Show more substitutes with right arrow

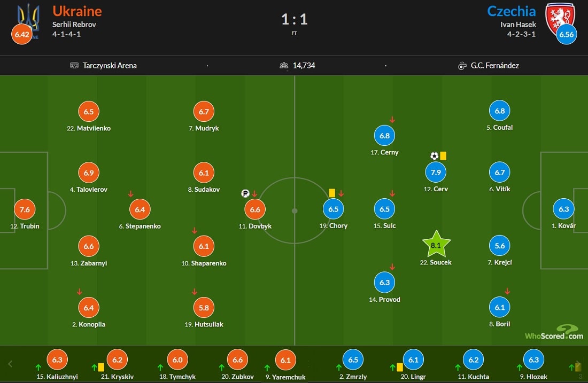[x=578, y=364]
